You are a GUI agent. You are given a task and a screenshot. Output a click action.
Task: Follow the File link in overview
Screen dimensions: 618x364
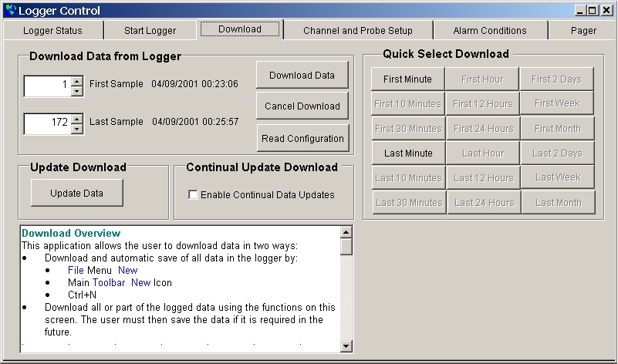(x=76, y=270)
